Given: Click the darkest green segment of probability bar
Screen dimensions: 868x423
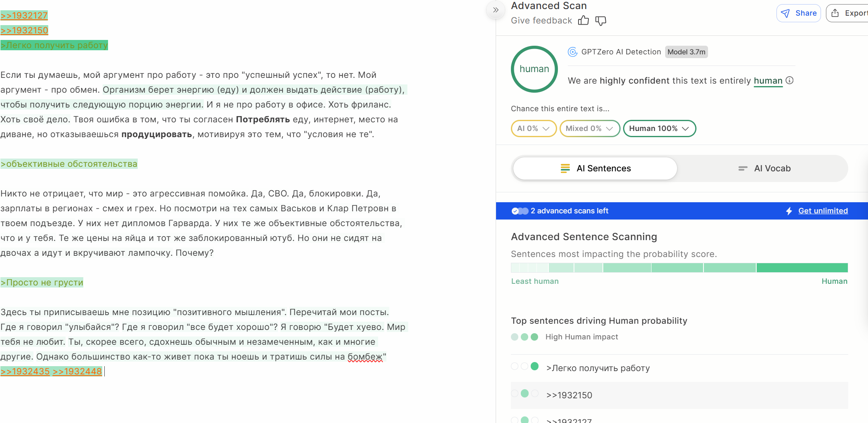Looking at the screenshot, I should coord(802,268).
